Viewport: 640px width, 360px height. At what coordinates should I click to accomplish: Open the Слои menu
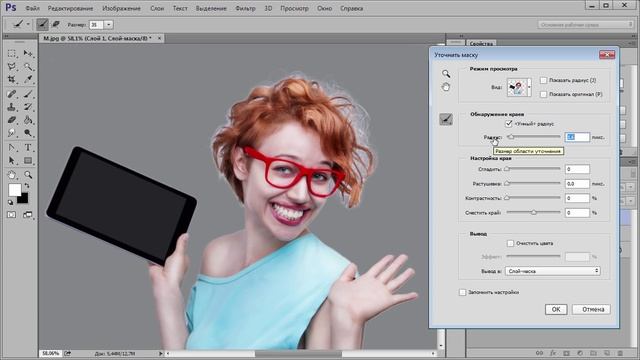(x=157, y=8)
